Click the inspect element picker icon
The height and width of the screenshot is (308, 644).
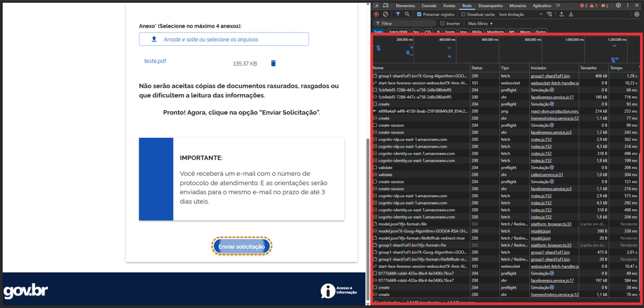376,6
